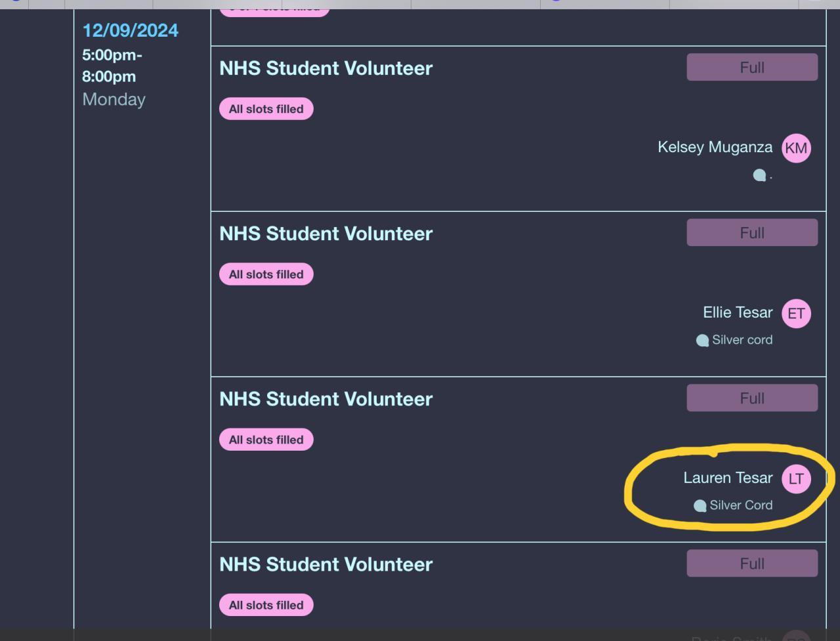Click All slots filled badge in Ellie's slot
840x641 pixels.
click(266, 274)
